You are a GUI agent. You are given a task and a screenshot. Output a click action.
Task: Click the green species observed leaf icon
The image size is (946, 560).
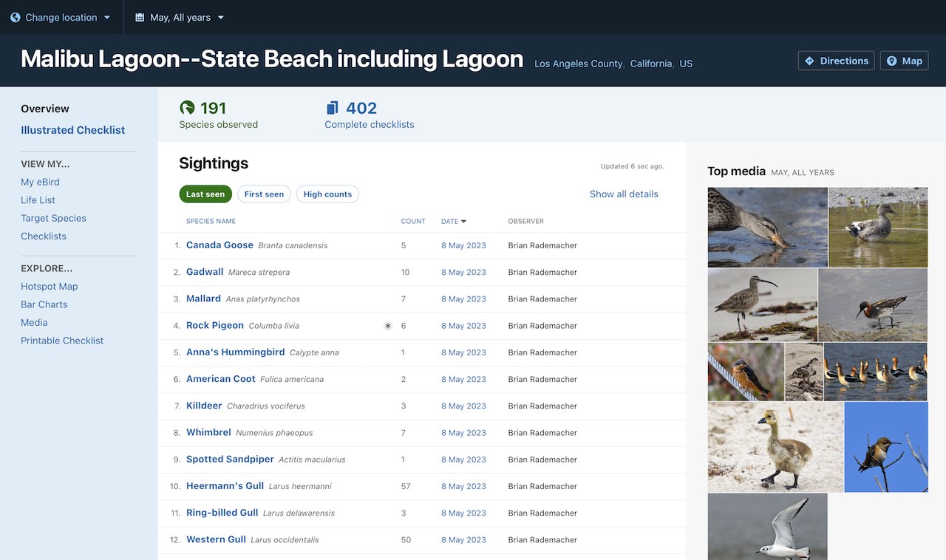click(187, 108)
